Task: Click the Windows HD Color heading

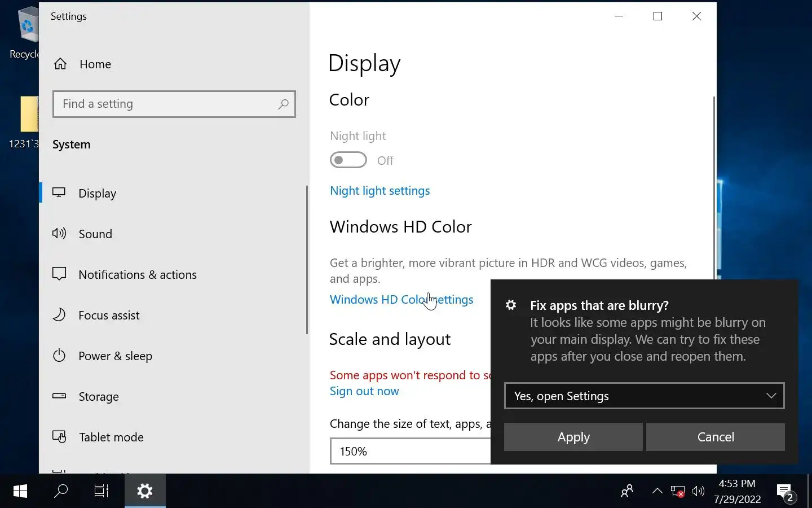Action: (x=400, y=227)
